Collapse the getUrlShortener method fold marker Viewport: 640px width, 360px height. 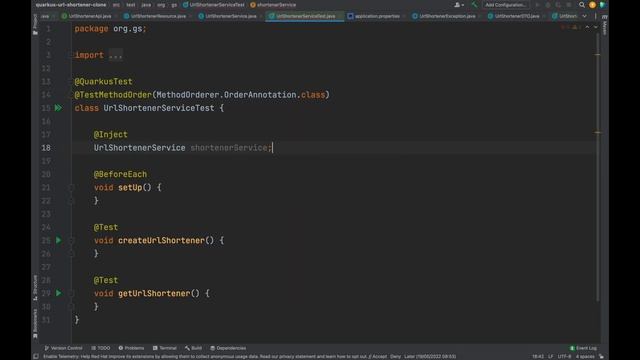point(71,293)
